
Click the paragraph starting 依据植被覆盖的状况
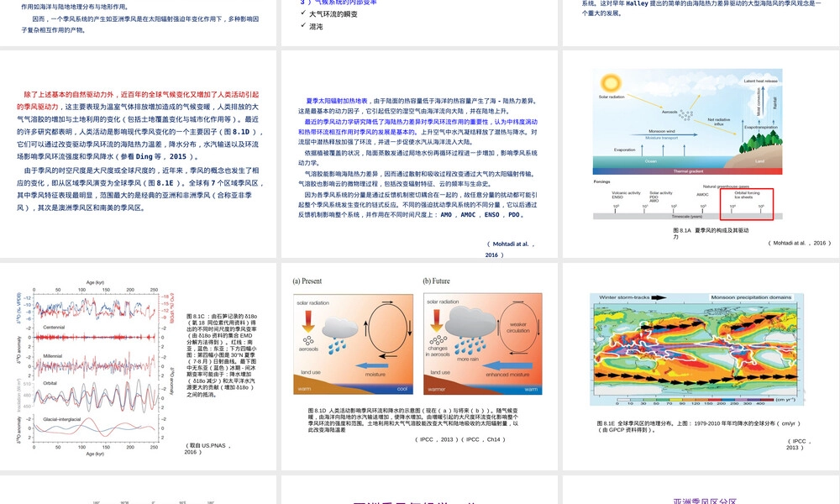tap(417, 157)
